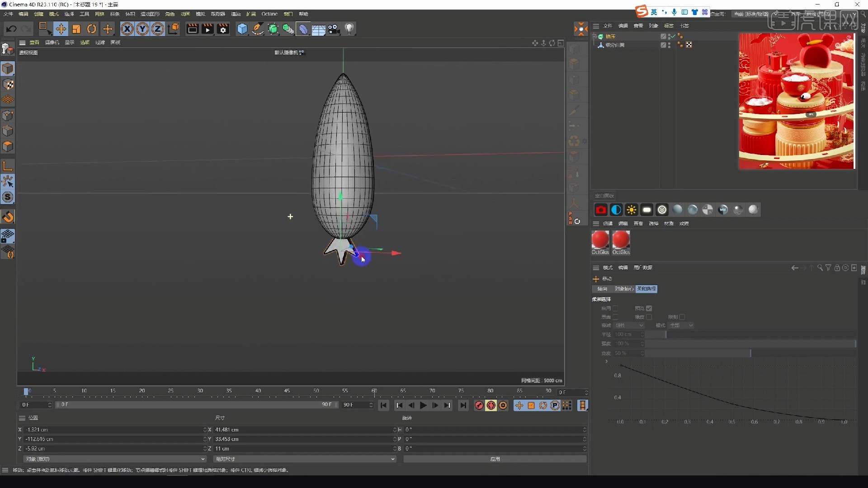Toggle the Snap S icon in sidebar
The image size is (868, 488).
(x=8, y=197)
